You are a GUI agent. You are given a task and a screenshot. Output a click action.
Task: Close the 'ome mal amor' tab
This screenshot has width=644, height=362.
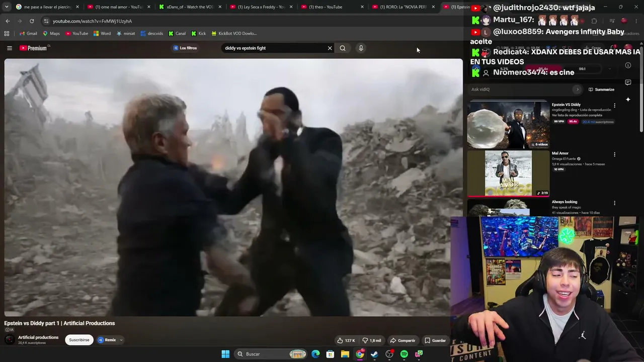pos(149,7)
